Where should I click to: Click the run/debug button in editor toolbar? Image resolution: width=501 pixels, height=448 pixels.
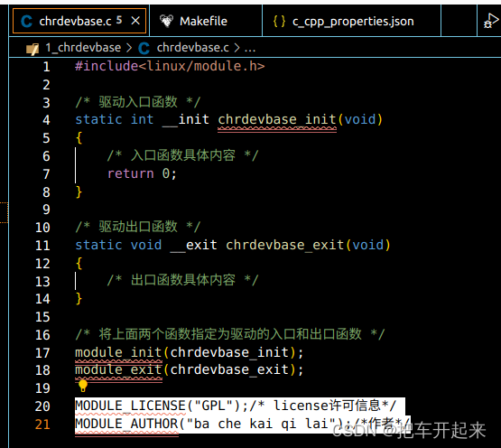click(491, 21)
